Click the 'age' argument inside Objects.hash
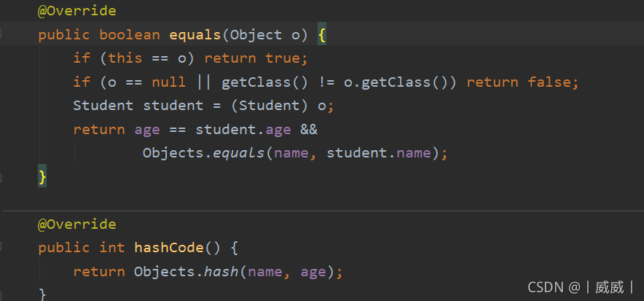This screenshot has width=644, height=301. 313,273
